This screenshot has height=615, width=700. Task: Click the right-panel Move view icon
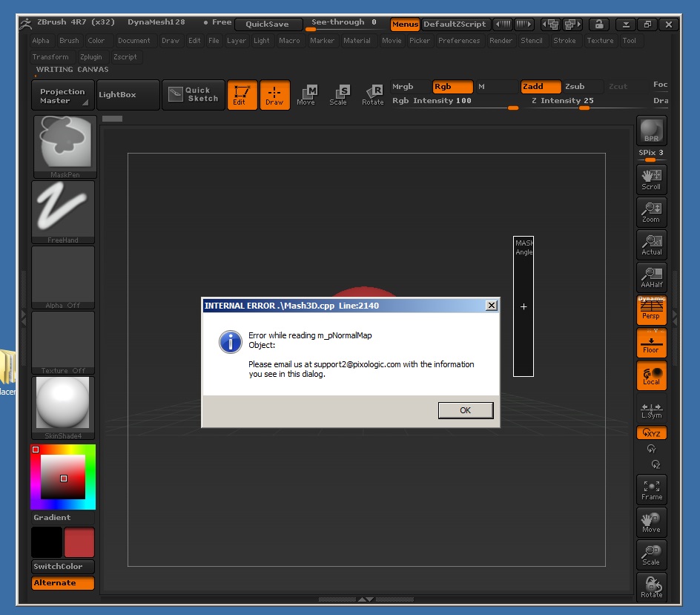(651, 522)
